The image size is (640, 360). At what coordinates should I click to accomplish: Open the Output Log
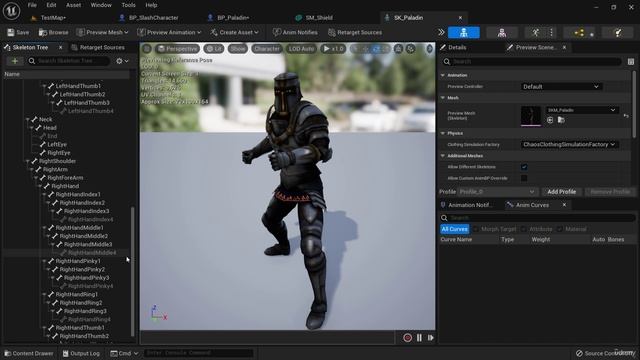(x=81, y=353)
